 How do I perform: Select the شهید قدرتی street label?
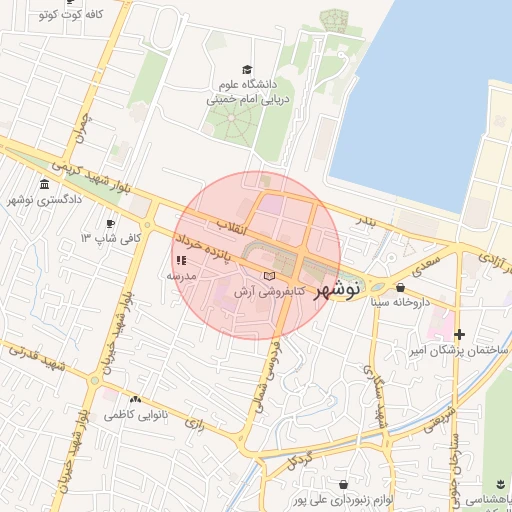click(x=37, y=359)
